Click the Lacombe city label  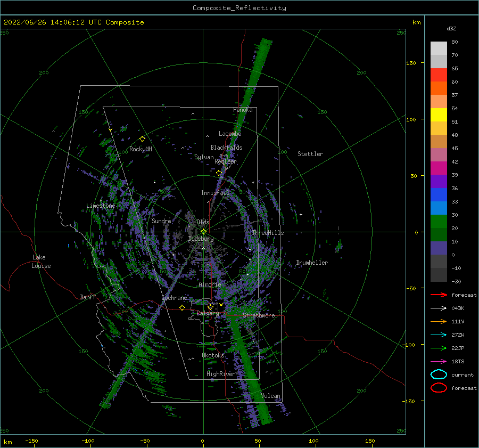point(230,134)
